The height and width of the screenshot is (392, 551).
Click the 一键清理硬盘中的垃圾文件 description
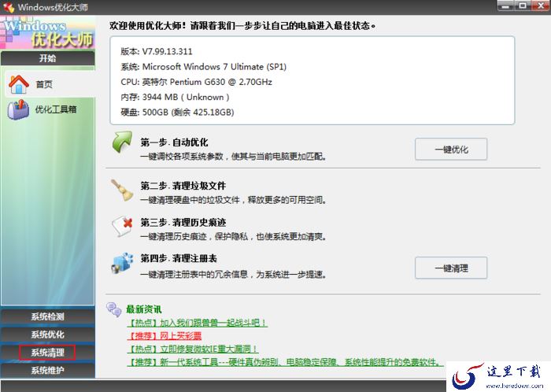click(x=233, y=200)
